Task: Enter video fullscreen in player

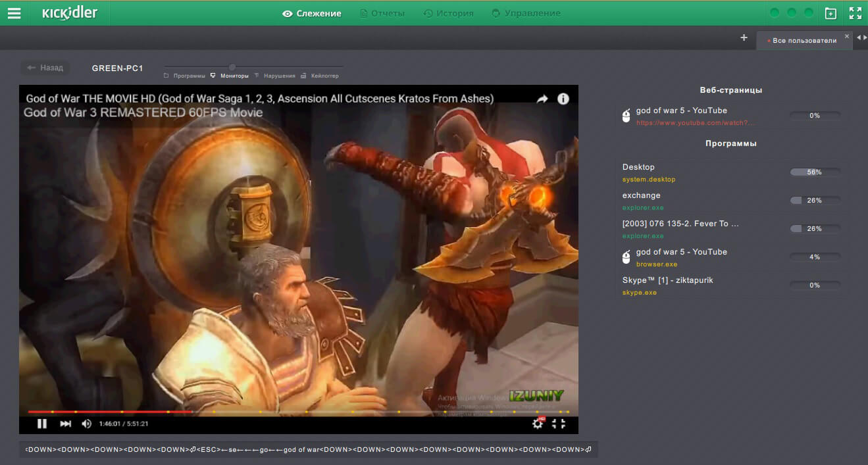Action: click(x=559, y=424)
